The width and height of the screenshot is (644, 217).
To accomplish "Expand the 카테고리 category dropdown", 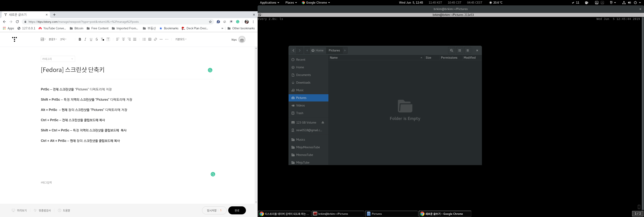I will point(58,59).
